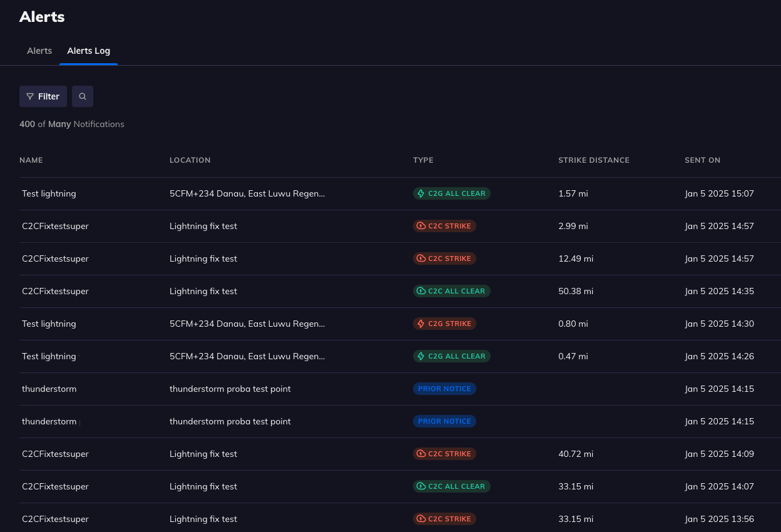Open the Filter options

point(43,96)
